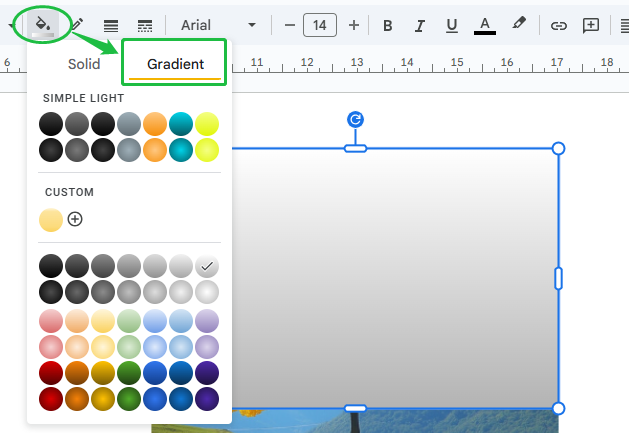Open the Border color pencil tool
The image size is (629, 433).
[x=77, y=25]
